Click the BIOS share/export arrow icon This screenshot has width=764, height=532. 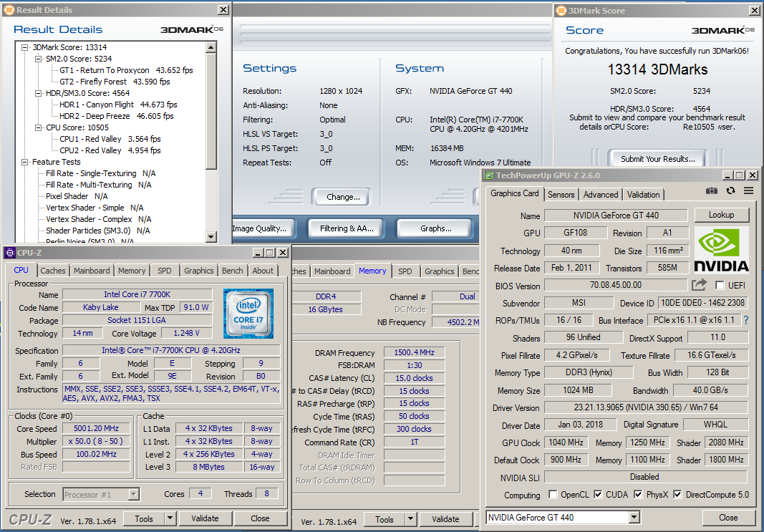point(699,285)
